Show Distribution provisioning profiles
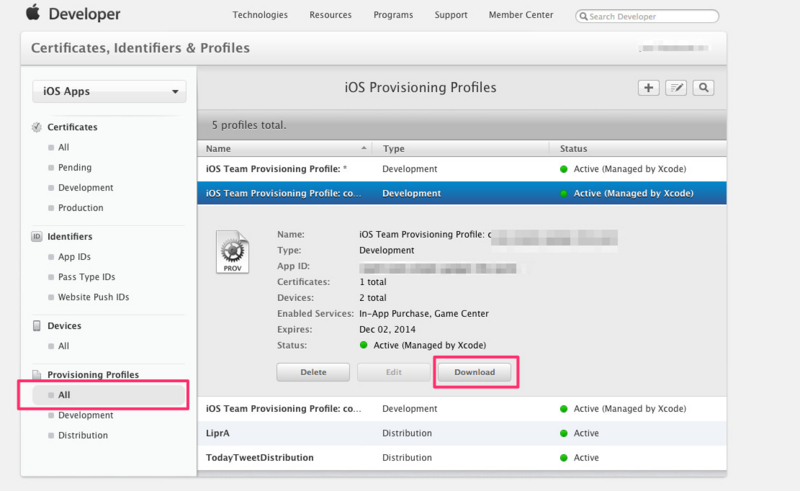The image size is (800, 491). pos(83,435)
